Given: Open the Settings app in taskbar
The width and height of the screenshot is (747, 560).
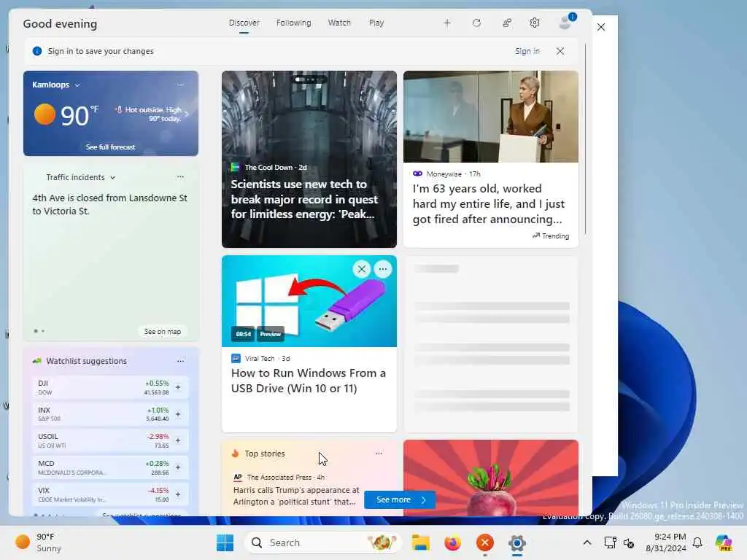Looking at the screenshot, I should point(517,542).
